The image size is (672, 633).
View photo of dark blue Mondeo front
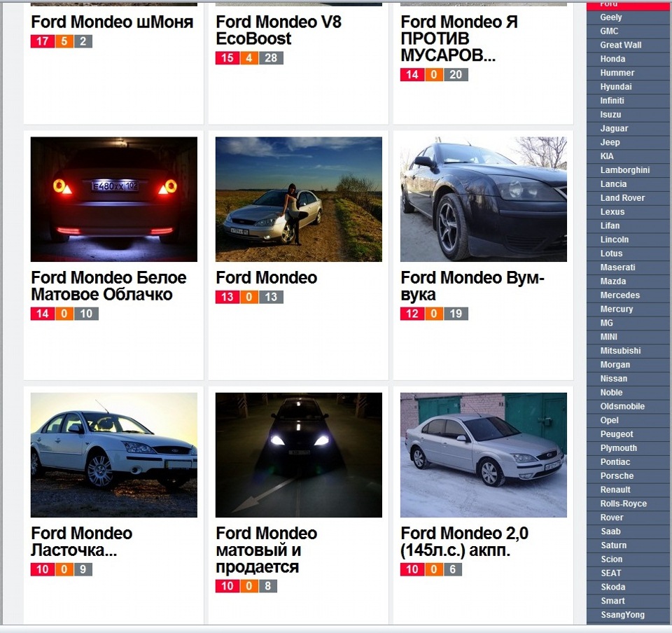tap(484, 200)
